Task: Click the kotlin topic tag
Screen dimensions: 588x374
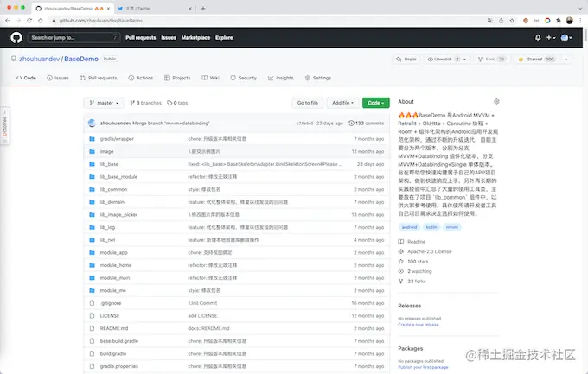Action: 431,227
